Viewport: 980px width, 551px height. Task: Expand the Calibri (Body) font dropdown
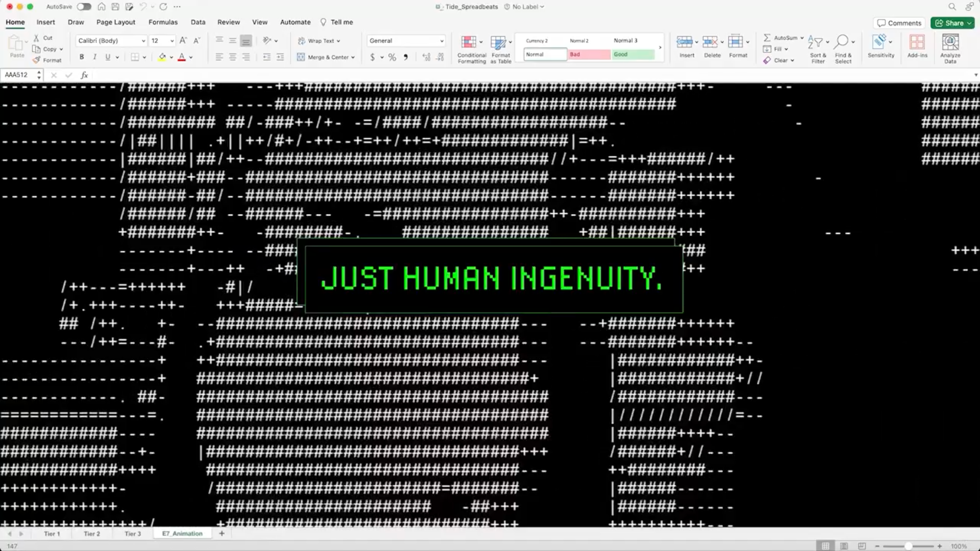(143, 41)
